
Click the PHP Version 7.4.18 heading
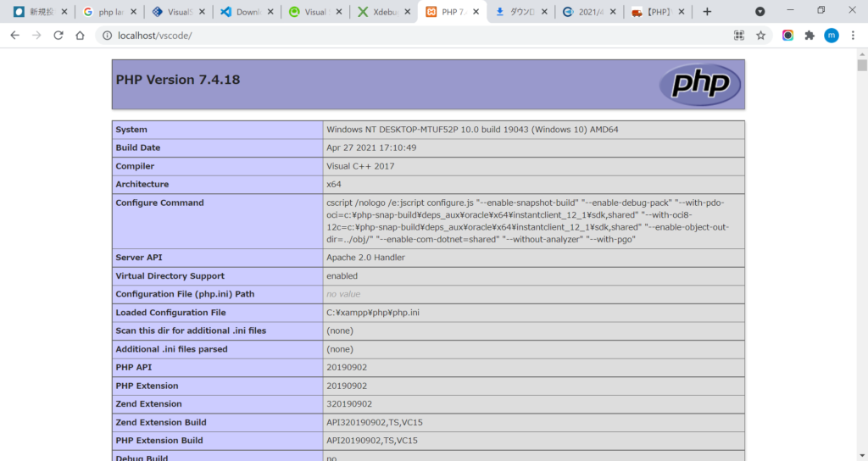coord(178,80)
